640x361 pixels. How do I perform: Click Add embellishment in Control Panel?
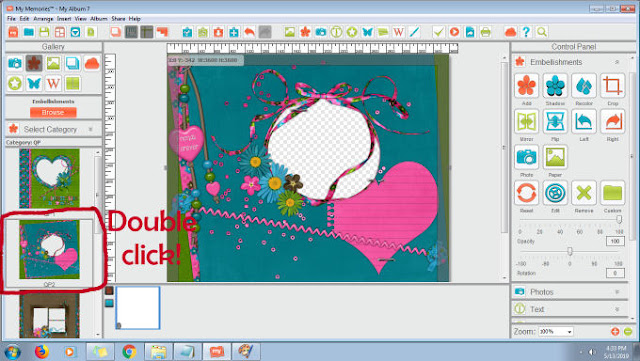(527, 86)
